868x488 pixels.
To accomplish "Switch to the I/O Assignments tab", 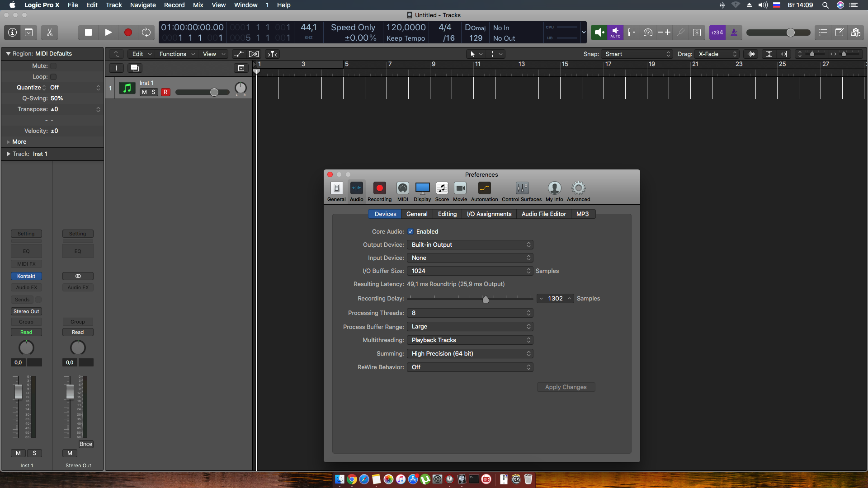I will pos(489,214).
